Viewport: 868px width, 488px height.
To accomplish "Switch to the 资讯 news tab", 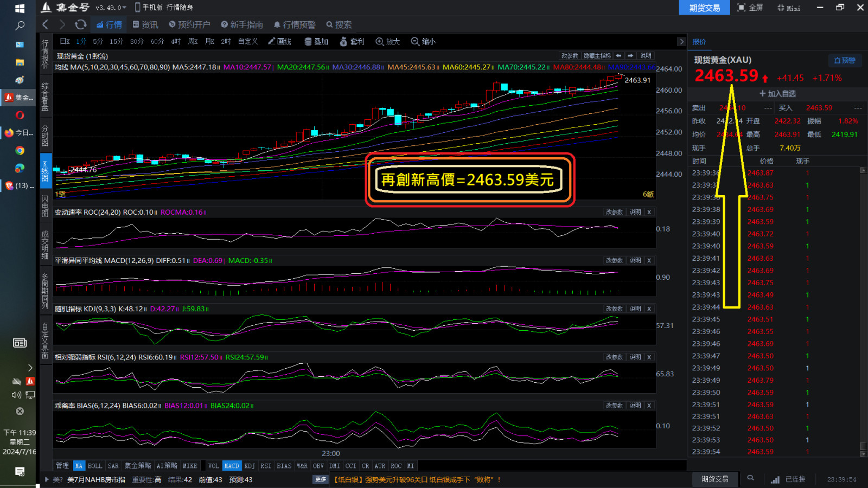I will tap(145, 24).
